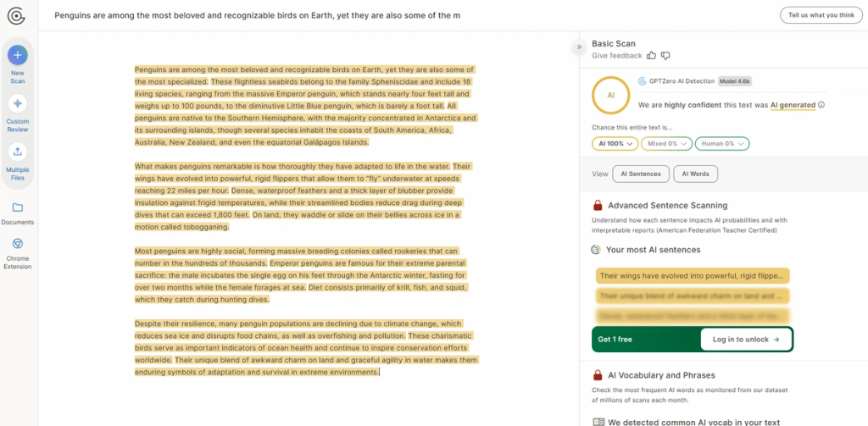Click sentence 'What makes penguins remarkable'
868x426 pixels.
pyautogui.click(x=292, y=166)
